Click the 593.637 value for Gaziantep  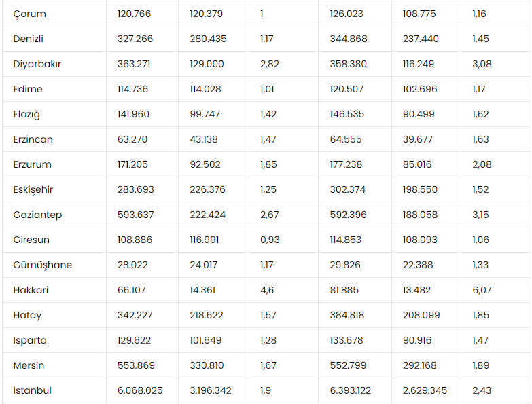click(x=135, y=215)
